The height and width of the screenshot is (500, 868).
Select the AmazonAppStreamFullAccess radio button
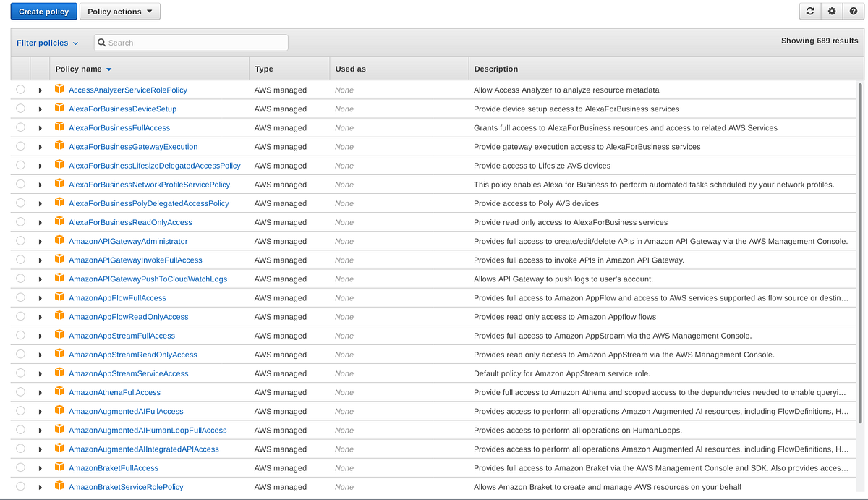click(x=20, y=335)
